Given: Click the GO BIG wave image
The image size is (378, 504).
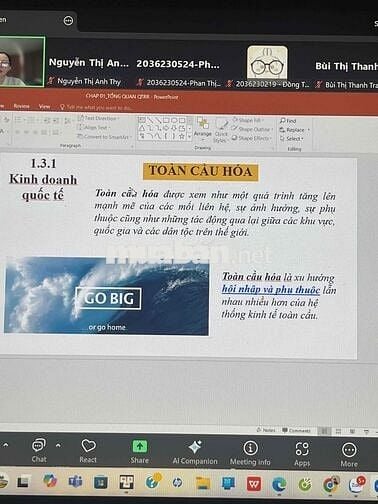Looking at the screenshot, I should coord(107,296).
